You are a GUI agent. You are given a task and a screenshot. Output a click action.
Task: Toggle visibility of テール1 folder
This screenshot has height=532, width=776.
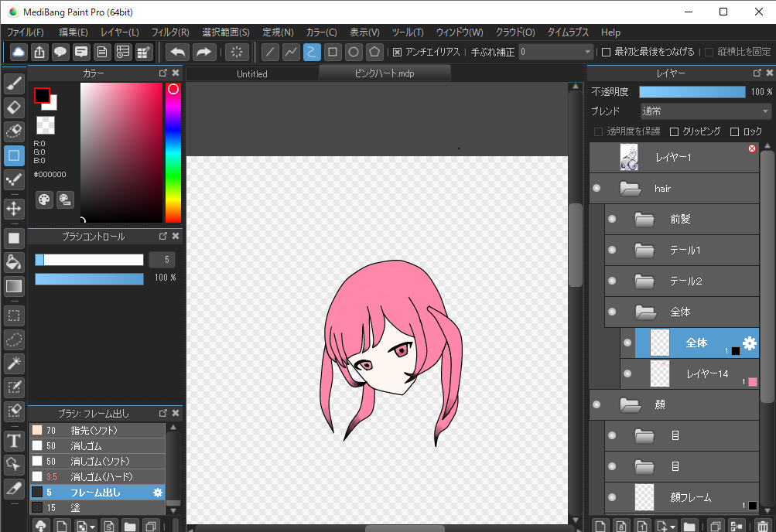tap(612, 251)
